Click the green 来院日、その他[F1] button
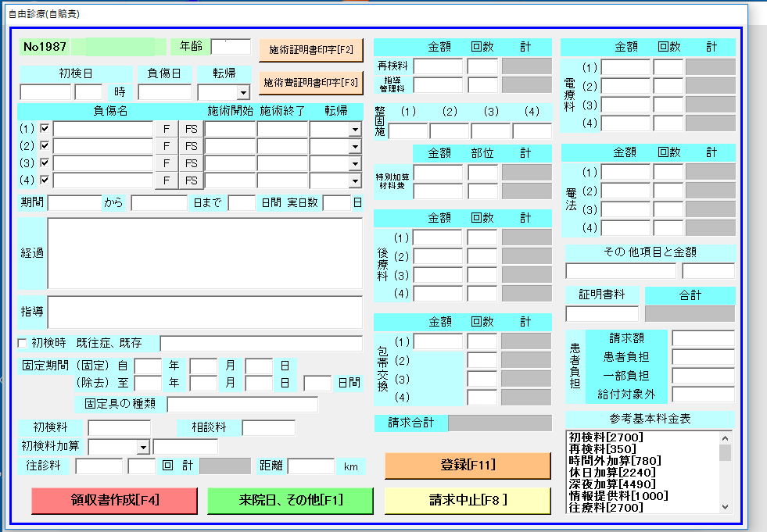 coord(290,501)
